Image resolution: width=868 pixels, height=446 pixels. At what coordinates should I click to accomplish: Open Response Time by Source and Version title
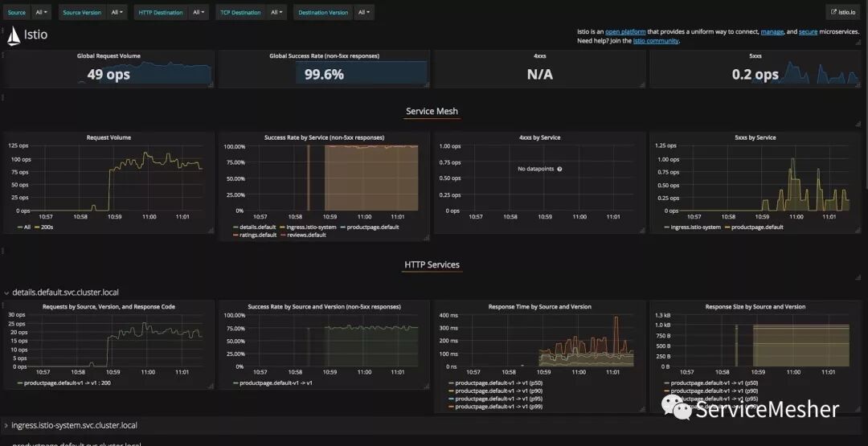[540, 306]
